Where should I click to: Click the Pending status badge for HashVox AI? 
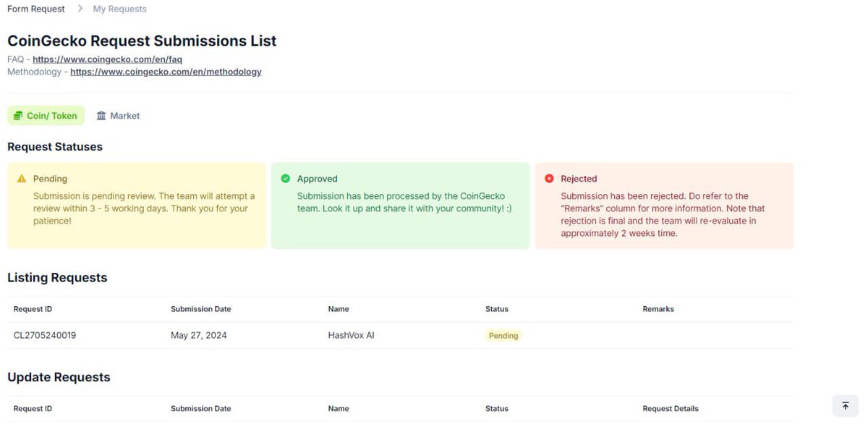pos(503,336)
